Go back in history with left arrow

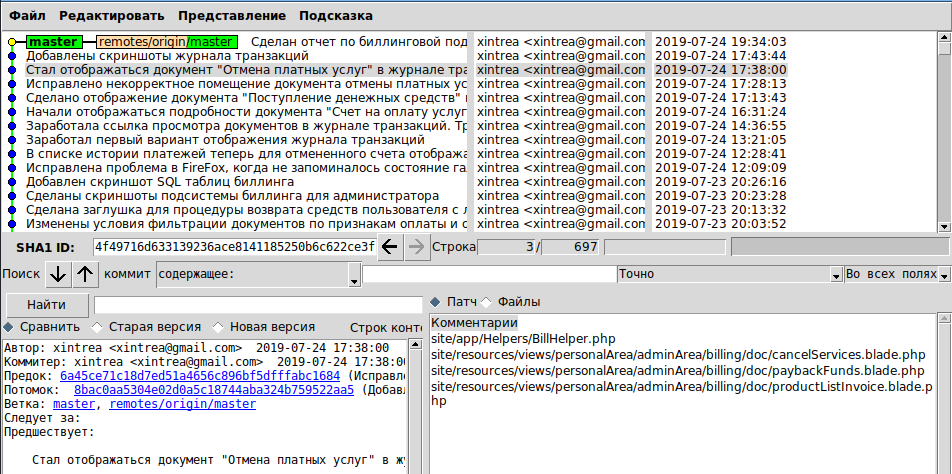click(x=391, y=247)
